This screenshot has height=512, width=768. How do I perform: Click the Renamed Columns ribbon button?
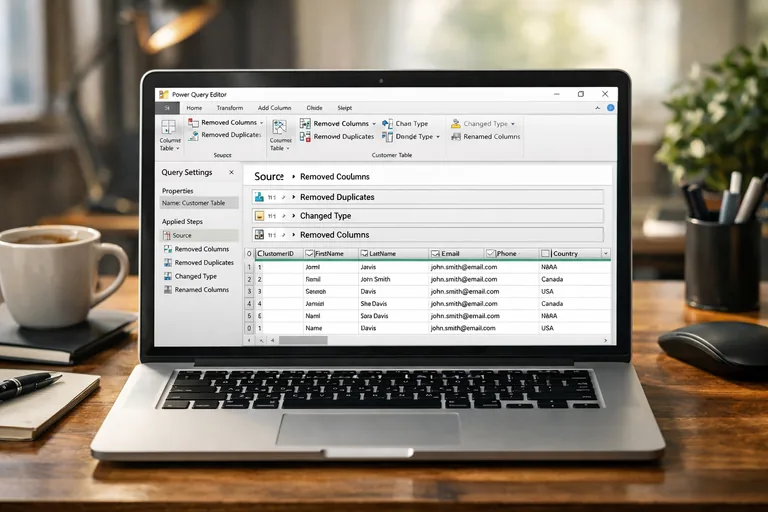(x=486, y=137)
